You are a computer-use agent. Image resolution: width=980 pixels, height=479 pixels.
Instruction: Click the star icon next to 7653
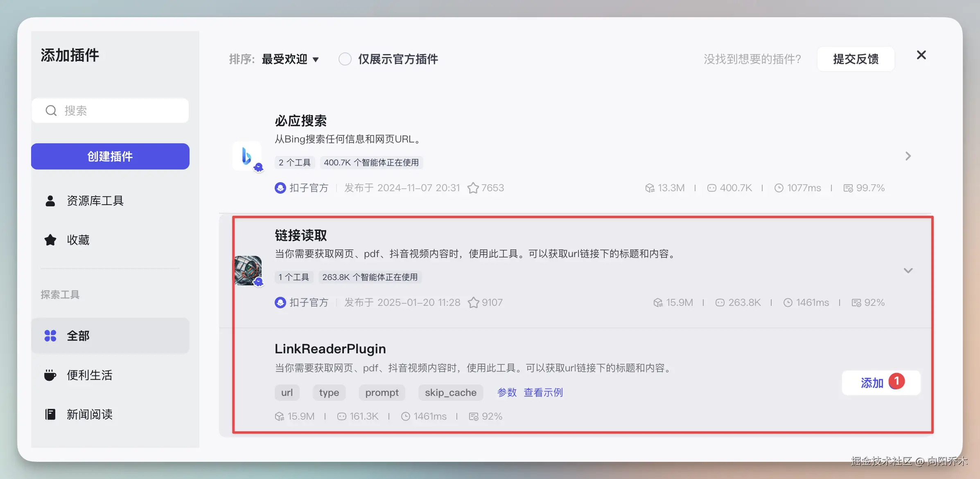[473, 188]
